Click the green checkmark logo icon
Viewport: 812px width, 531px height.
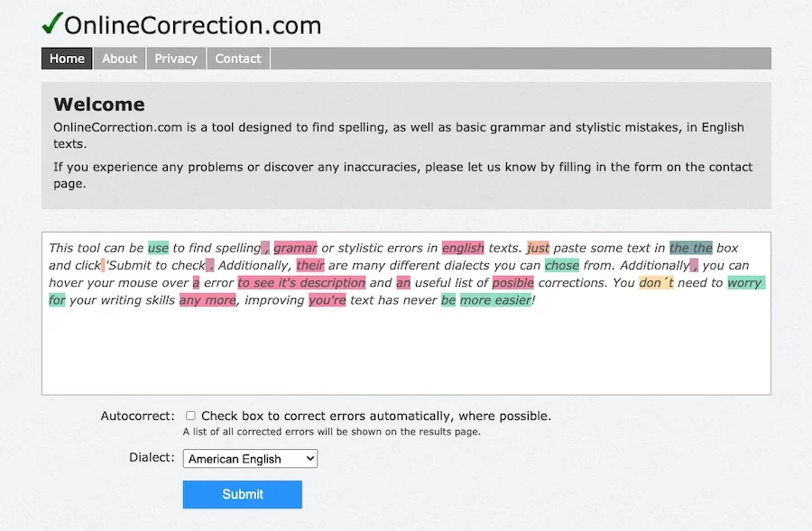tap(51, 23)
